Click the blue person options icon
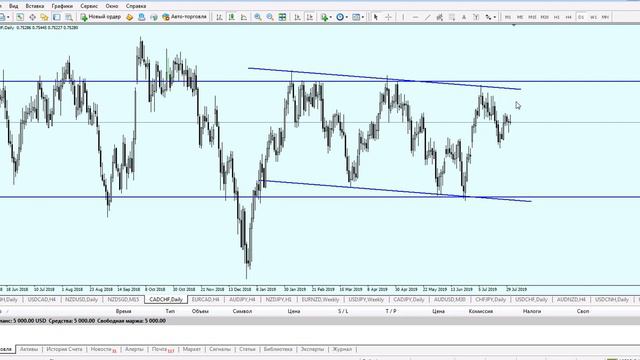640x360 pixels. point(142,17)
